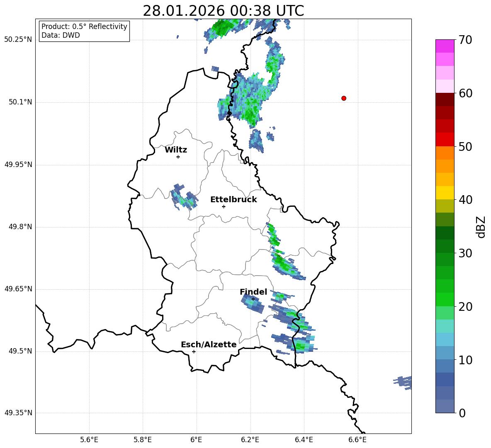Click the Ettelbruck city label
Image resolution: width=491 pixels, height=448 pixels.
point(233,200)
